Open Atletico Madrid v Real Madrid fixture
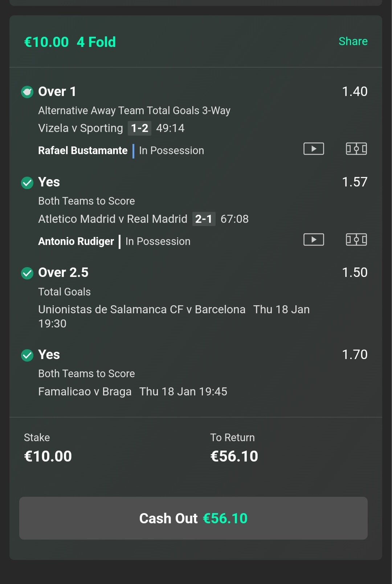 coord(113,219)
